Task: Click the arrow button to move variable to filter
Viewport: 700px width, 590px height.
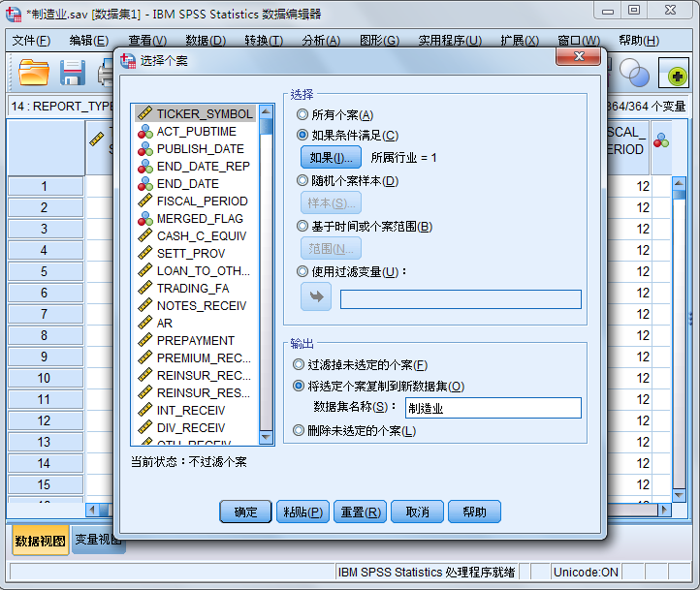Action: tap(316, 296)
